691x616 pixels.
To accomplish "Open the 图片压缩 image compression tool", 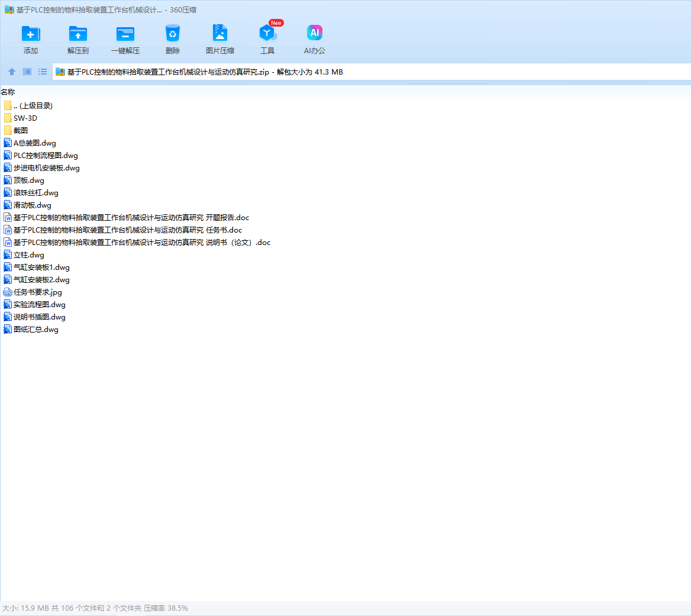I will pos(220,33).
